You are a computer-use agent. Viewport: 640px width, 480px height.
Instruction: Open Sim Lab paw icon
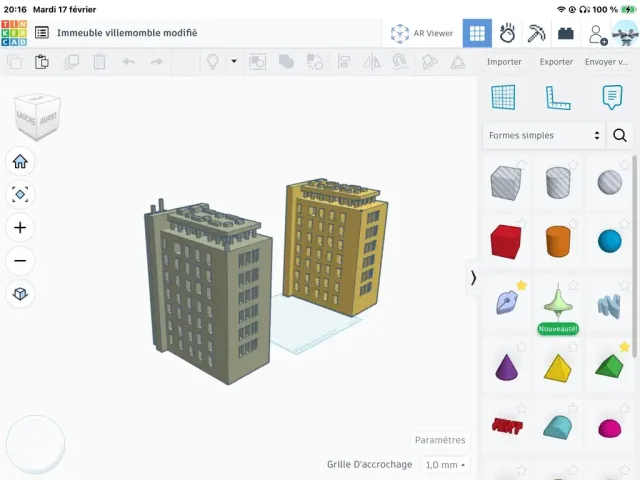507,33
